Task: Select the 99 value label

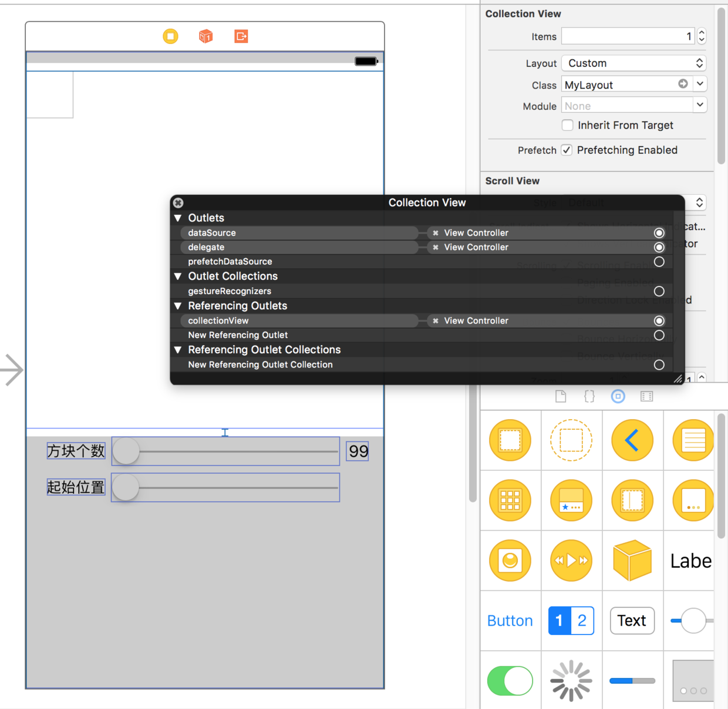Action: pos(358,451)
